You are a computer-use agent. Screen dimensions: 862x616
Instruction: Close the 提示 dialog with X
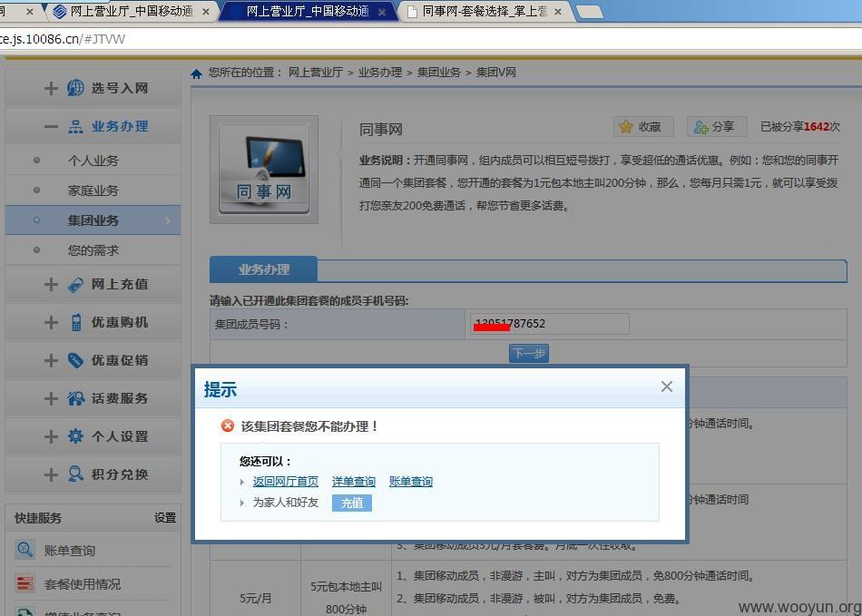(x=667, y=386)
